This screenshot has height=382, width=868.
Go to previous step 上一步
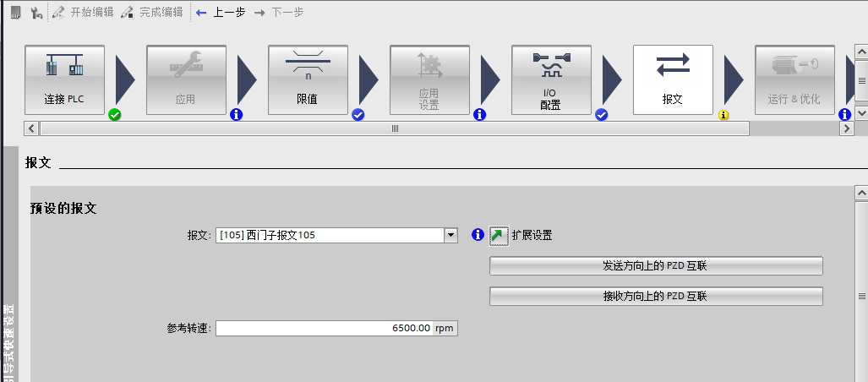pyautogui.click(x=221, y=12)
